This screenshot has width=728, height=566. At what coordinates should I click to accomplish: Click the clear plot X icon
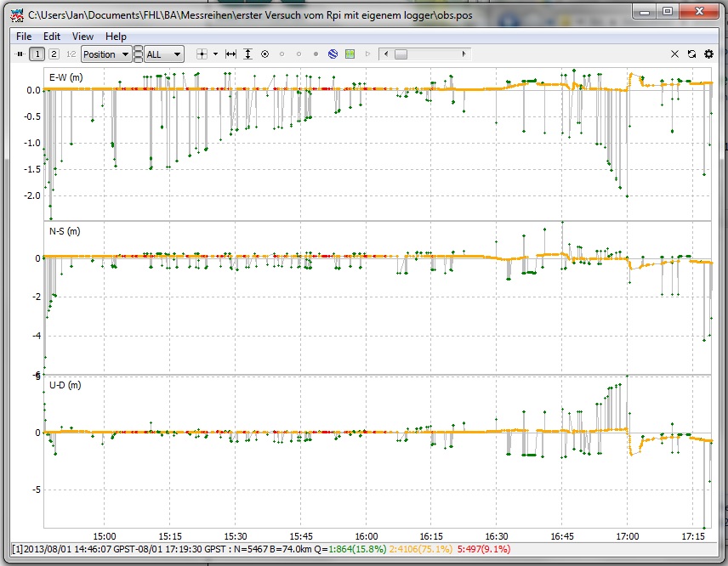pos(675,54)
